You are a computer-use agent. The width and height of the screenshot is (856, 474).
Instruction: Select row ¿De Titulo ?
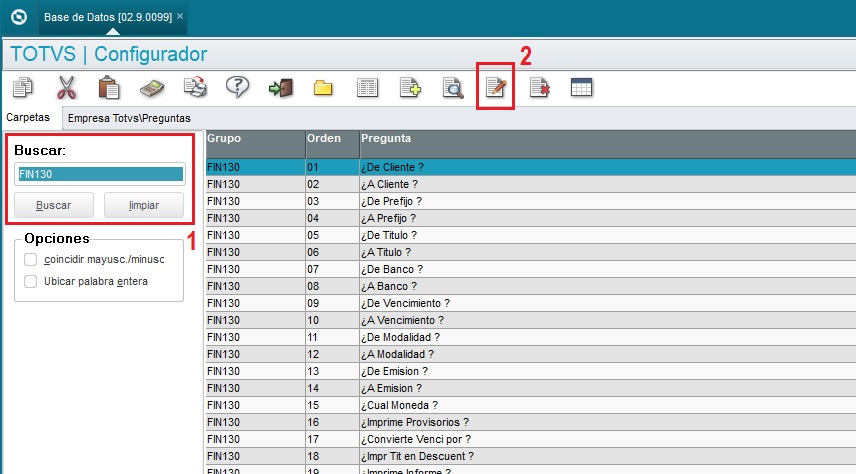(531, 235)
